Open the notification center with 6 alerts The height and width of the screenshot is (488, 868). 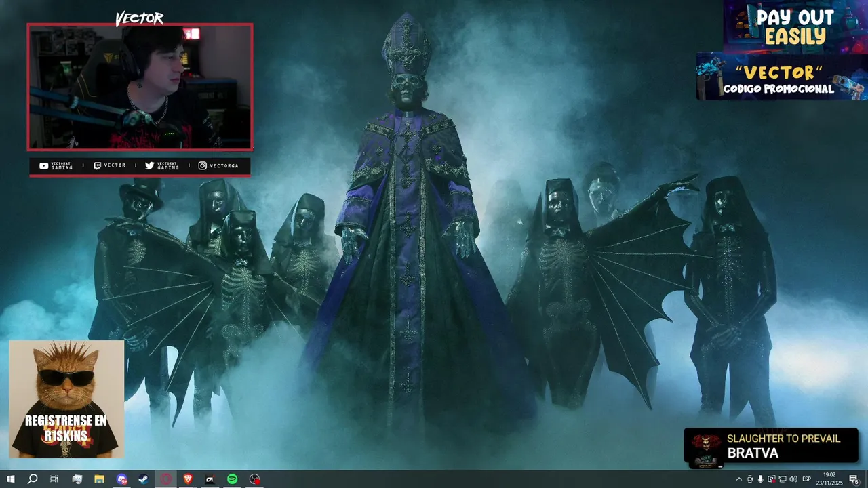[x=854, y=479]
